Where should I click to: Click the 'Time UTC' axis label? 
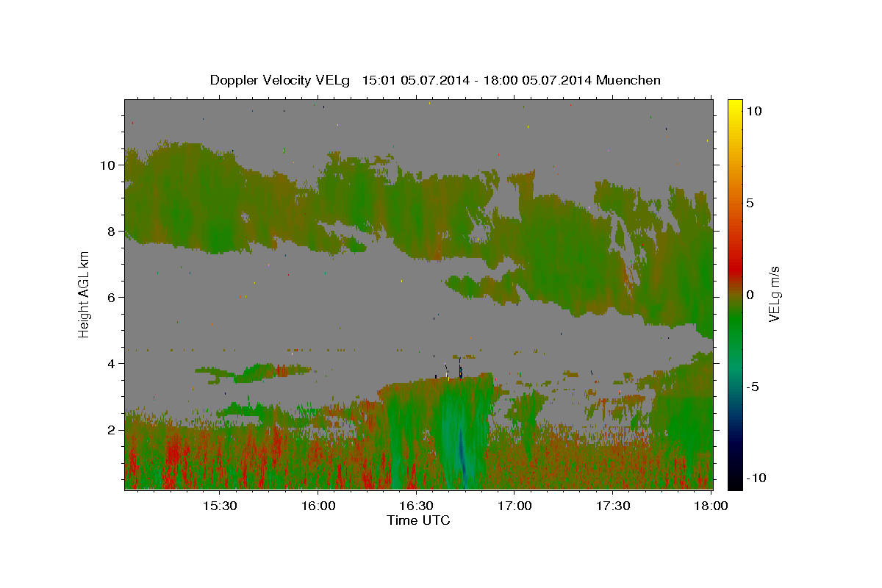pyautogui.click(x=418, y=520)
